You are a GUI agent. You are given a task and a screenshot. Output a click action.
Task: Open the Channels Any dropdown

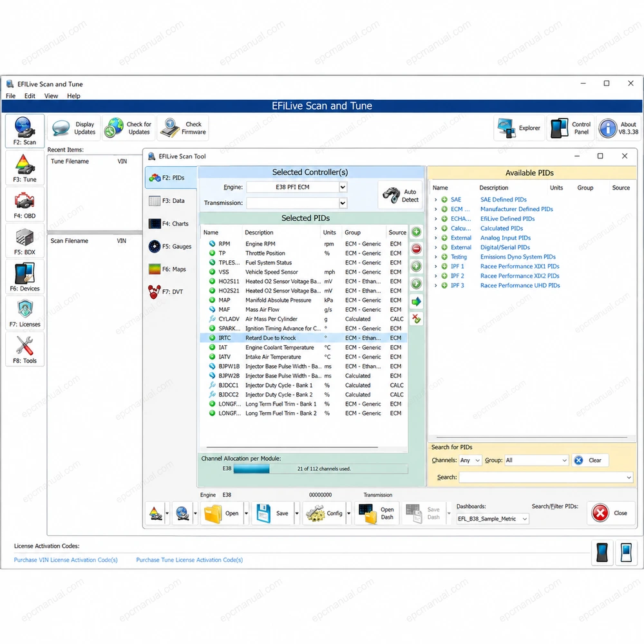coord(470,460)
